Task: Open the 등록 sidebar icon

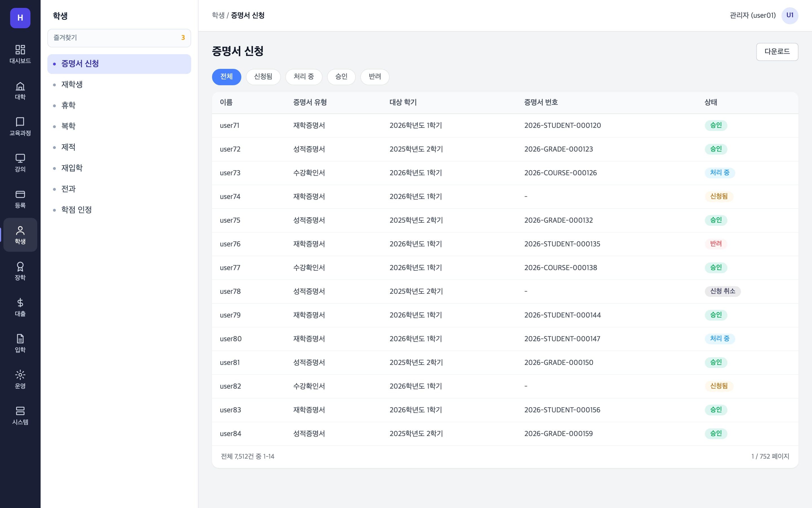Action: click(x=20, y=199)
